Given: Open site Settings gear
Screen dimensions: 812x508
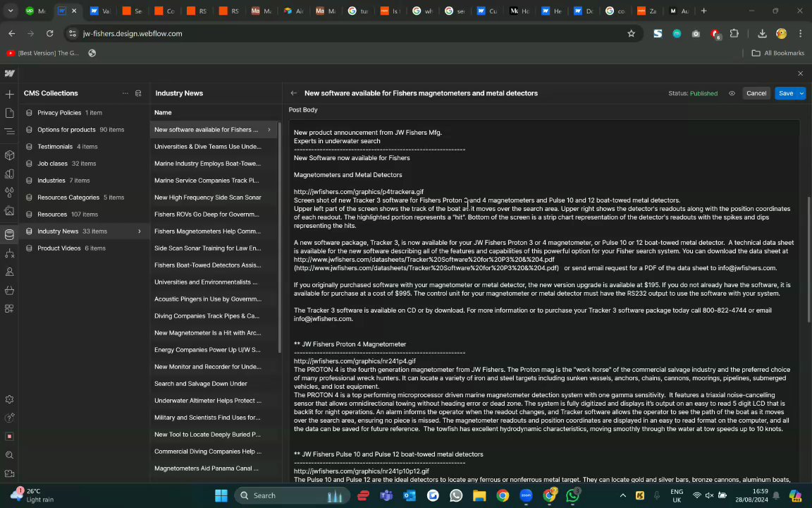Looking at the screenshot, I should click(x=9, y=399).
